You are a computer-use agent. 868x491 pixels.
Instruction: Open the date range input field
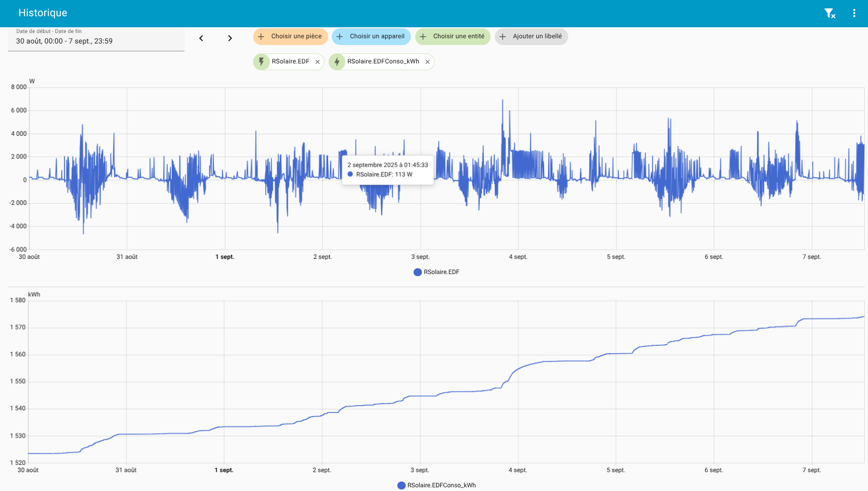tap(96, 41)
